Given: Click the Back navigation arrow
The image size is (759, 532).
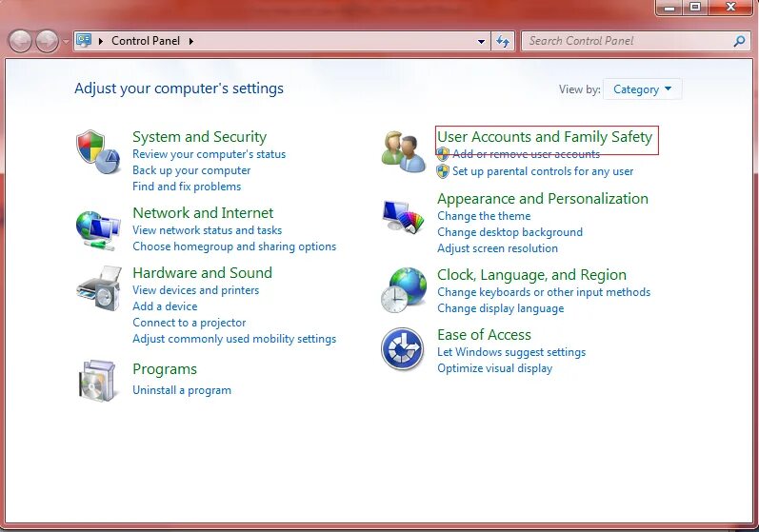Looking at the screenshot, I should point(20,41).
